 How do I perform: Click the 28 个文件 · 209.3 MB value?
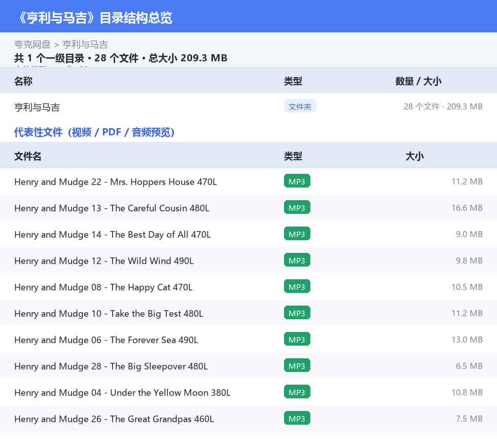[x=443, y=106]
